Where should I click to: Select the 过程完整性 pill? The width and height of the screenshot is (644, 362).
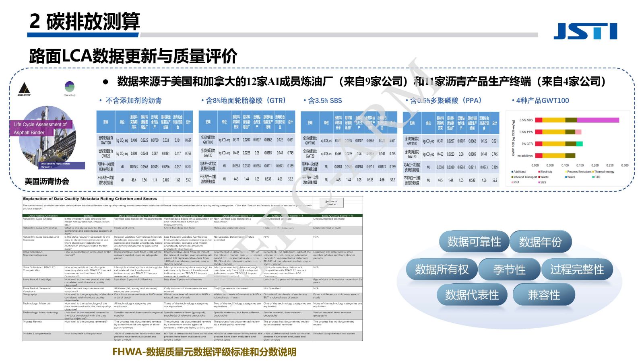(x=577, y=269)
